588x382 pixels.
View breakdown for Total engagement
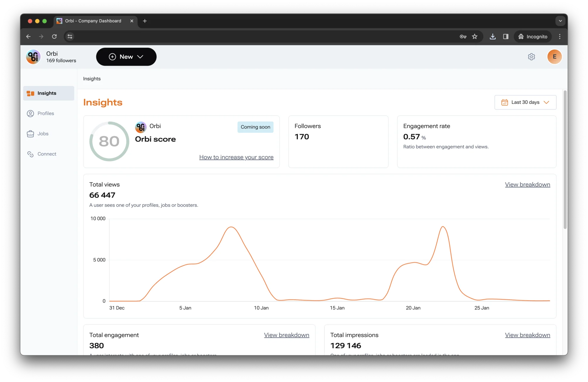tap(286, 335)
